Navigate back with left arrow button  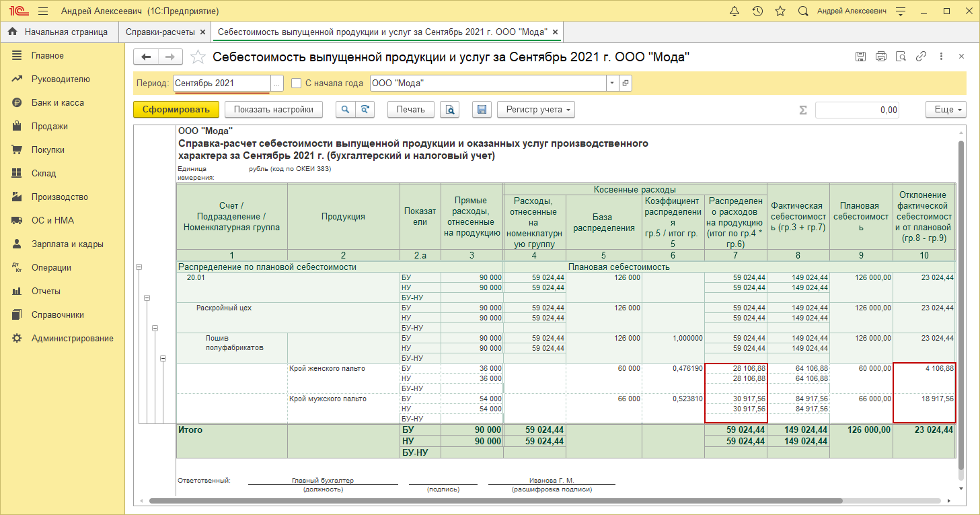[146, 57]
